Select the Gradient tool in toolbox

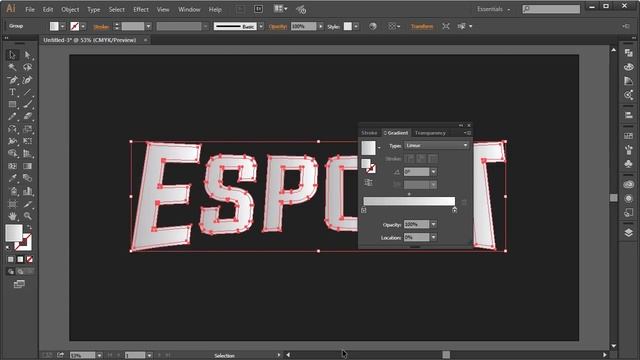click(x=27, y=166)
